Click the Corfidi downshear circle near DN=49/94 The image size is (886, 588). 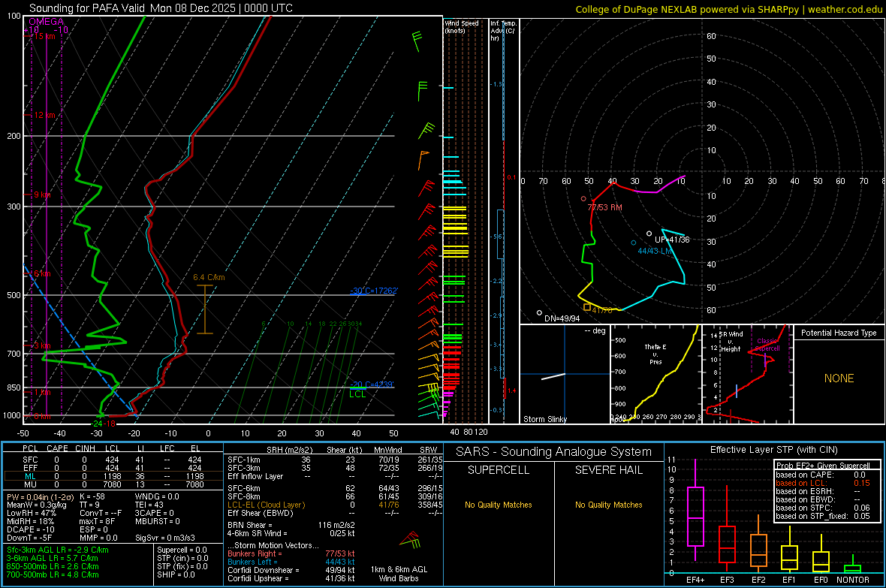click(540, 312)
